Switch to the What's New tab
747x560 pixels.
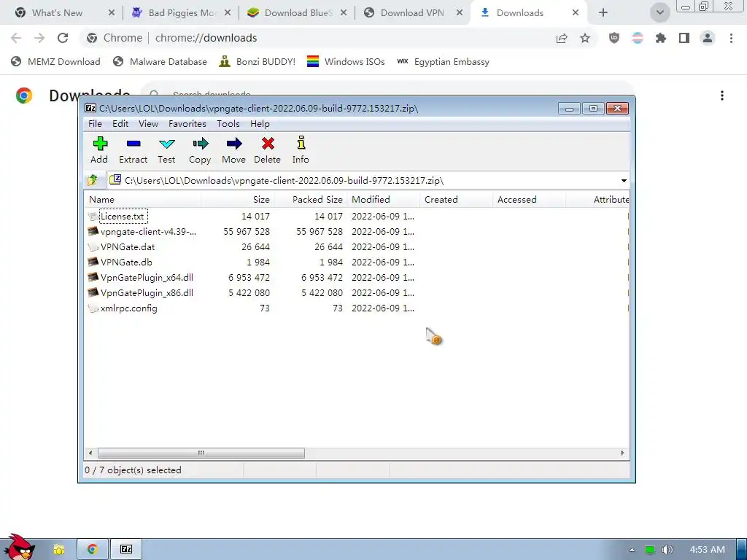[x=57, y=13]
